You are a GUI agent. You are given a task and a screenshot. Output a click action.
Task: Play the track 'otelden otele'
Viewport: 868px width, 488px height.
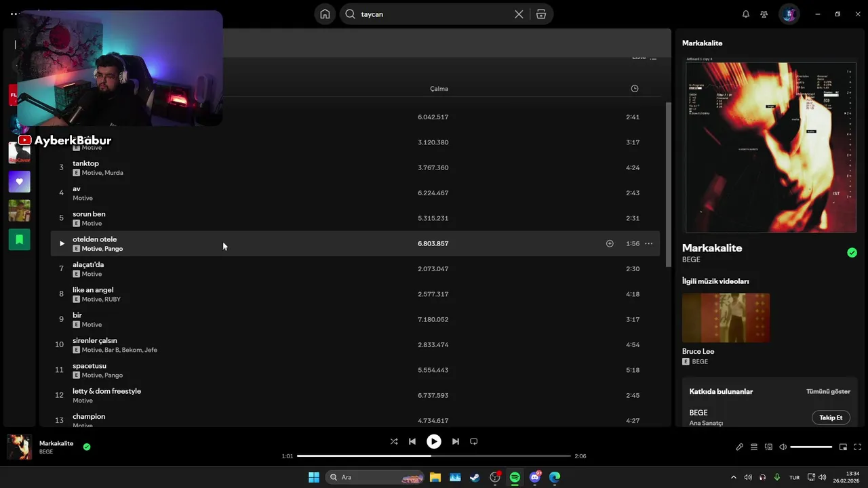(61, 243)
